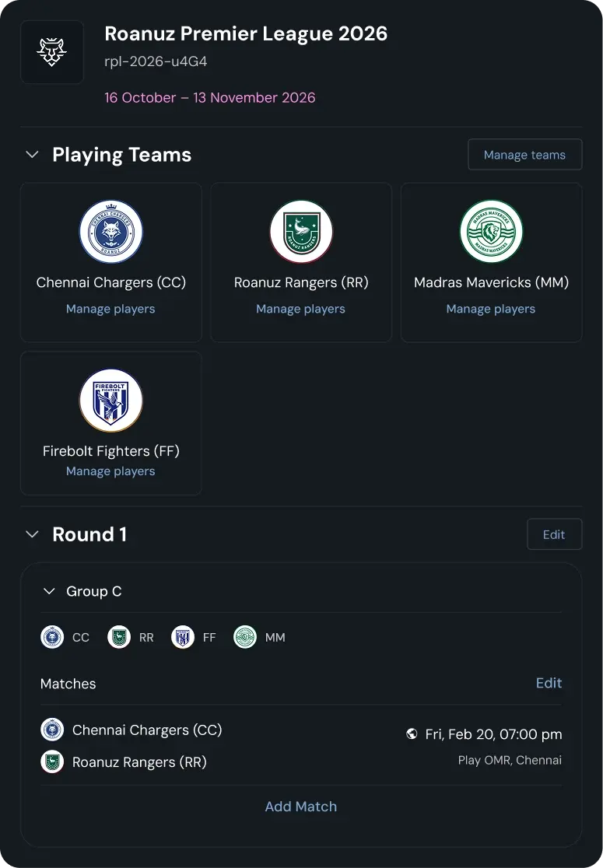Edit Round 1 settings

[554, 534]
